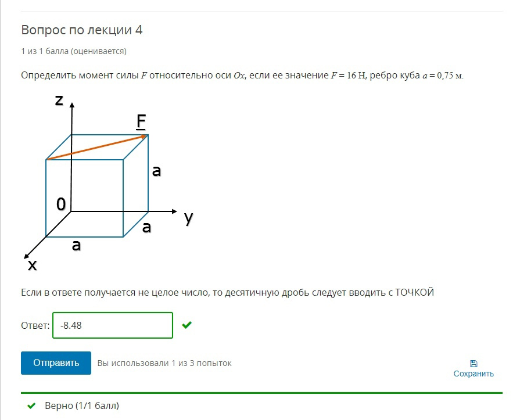The width and height of the screenshot is (520, 420).
Task: Click the x axis label in the diagram
Action: click(x=32, y=265)
